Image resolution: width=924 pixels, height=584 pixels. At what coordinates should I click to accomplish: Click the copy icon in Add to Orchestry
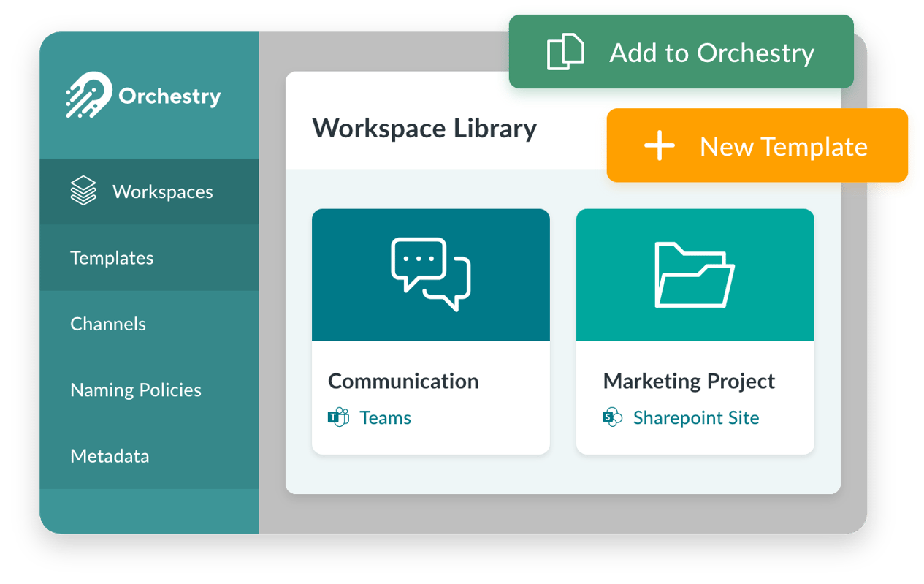point(566,52)
